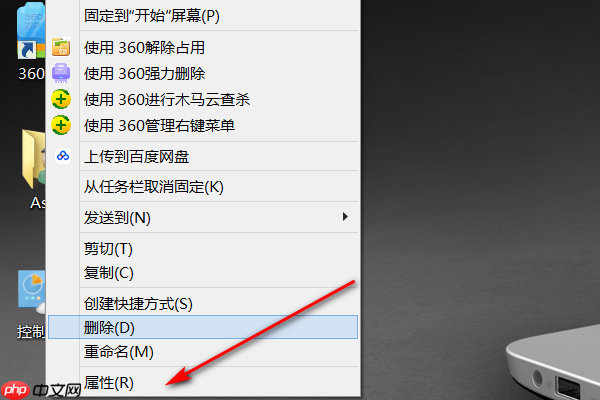Click the manage right-click menu plus icon

click(61, 125)
